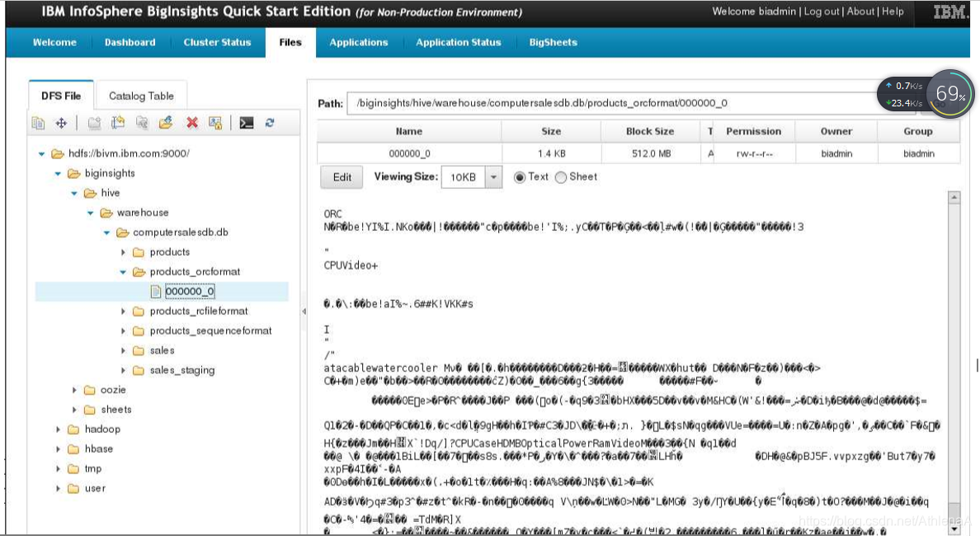
Task: Open the Dashboard tab
Action: (x=130, y=43)
